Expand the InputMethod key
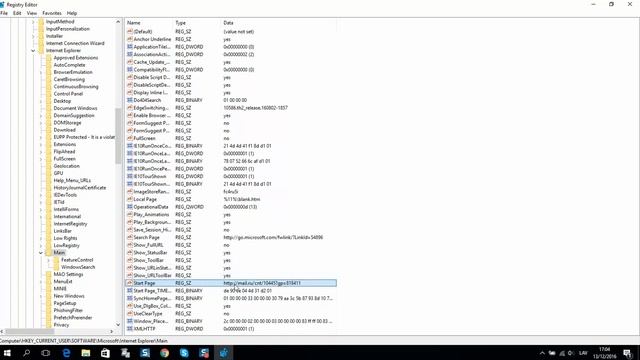Image resolution: width=640 pixels, height=360 pixels. click(x=33, y=22)
